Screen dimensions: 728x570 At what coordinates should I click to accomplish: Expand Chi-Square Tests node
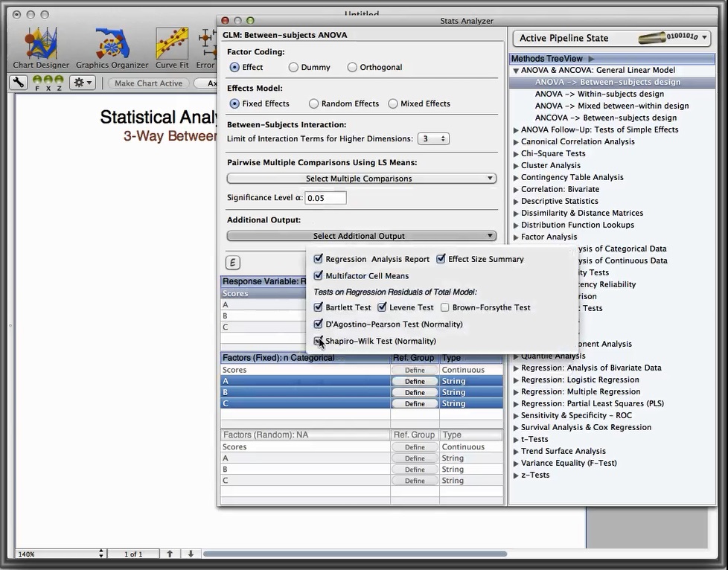point(516,154)
